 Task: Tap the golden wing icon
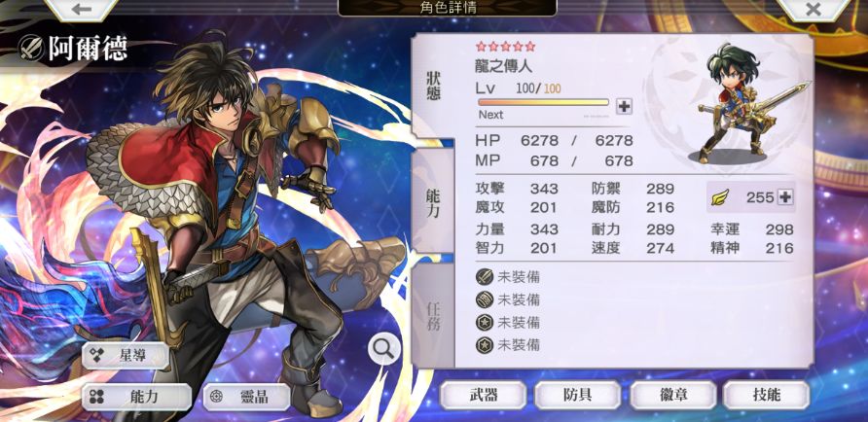coord(720,196)
